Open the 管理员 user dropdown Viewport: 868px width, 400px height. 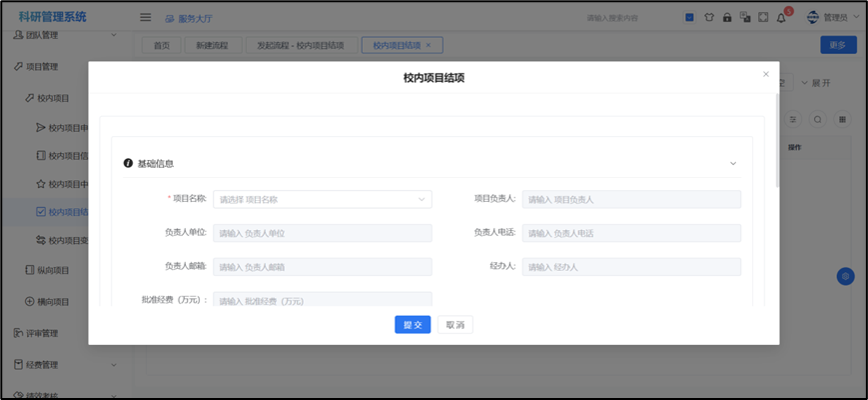tap(833, 17)
